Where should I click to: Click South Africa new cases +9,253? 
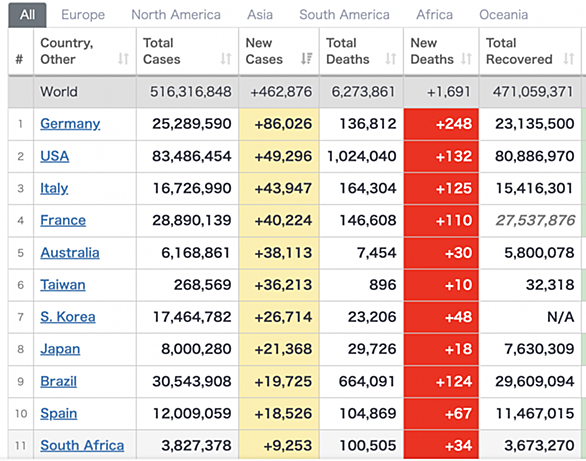pyautogui.click(x=288, y=446)
